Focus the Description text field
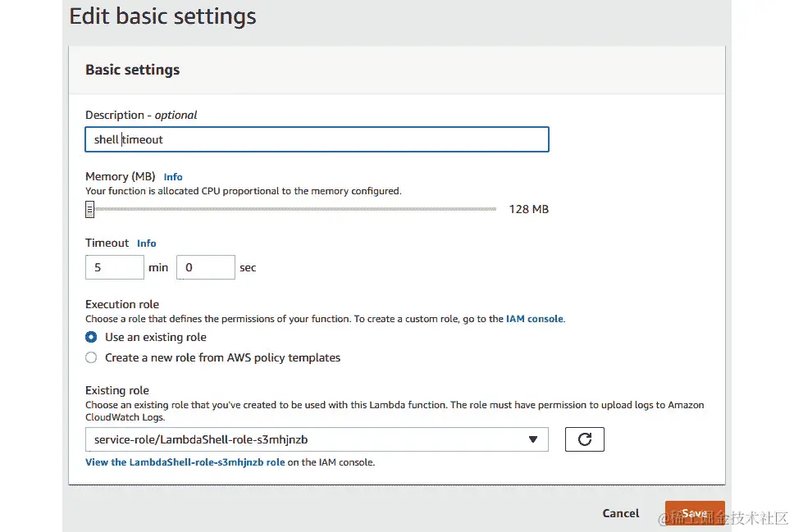Image resolution: width=794 pixels, height=532 pixels. [316, 139]
